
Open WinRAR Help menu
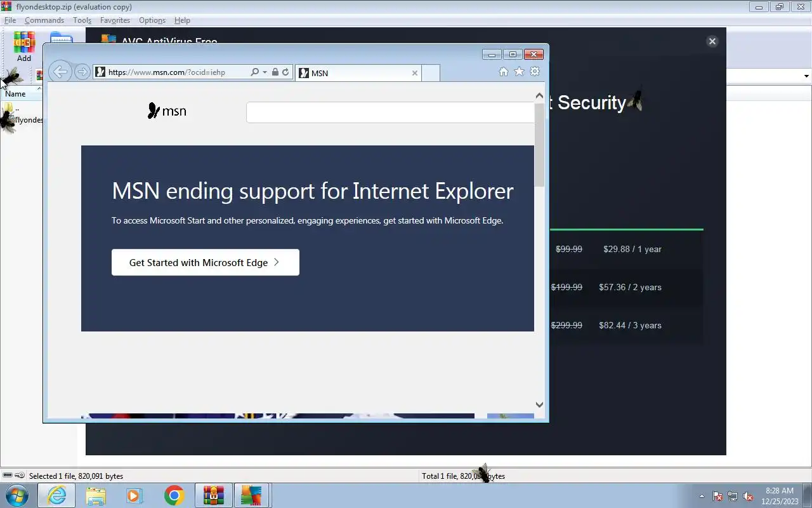[x=182, y=20]
